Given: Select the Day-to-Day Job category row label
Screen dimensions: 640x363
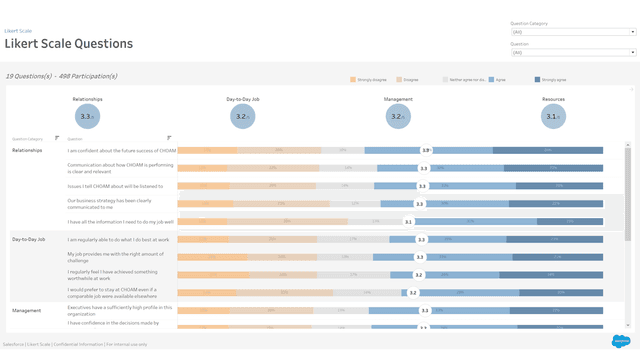Looking at the screenshot, I should pyautogui.click(x=29, y=239).
